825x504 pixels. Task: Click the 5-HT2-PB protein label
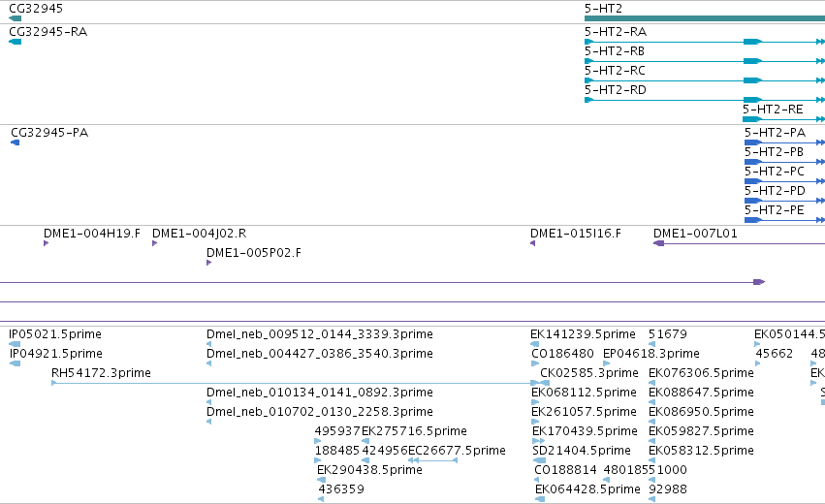pyautogui.click(x=774, y=152)
